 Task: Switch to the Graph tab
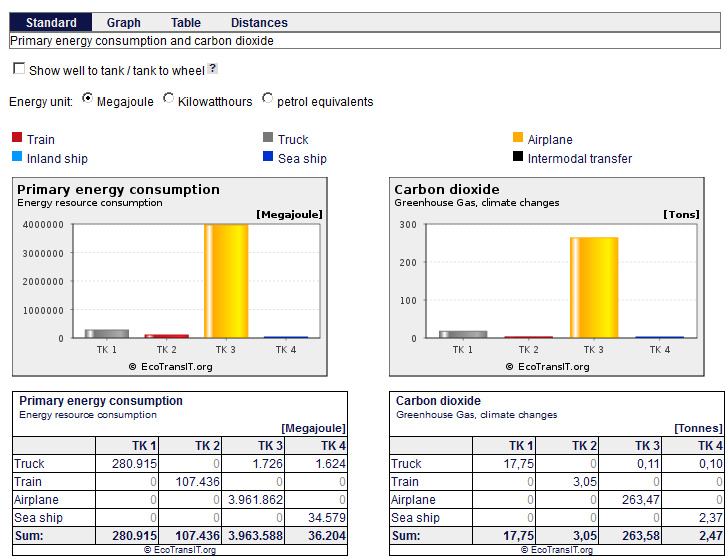123,22
